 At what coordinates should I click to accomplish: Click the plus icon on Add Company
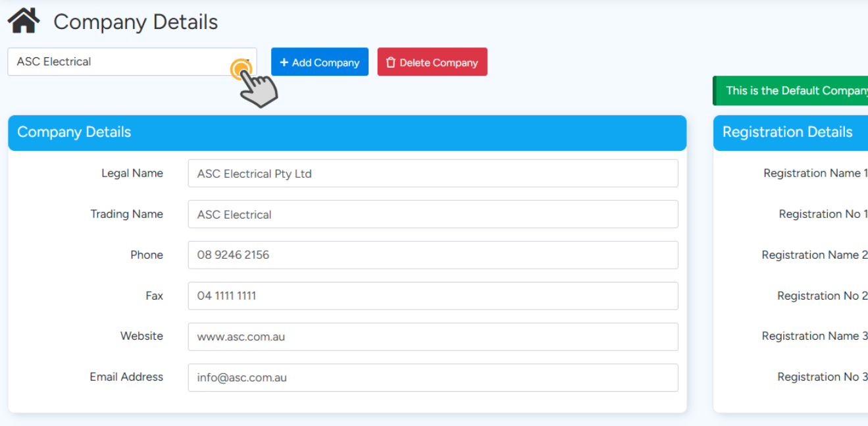click(x=284, y=63)
